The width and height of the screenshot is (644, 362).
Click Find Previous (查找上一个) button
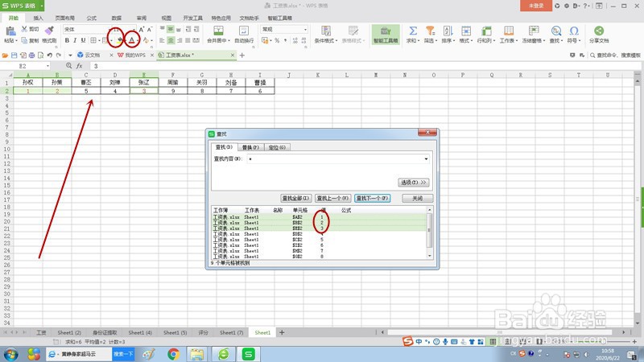click(332, 198)
